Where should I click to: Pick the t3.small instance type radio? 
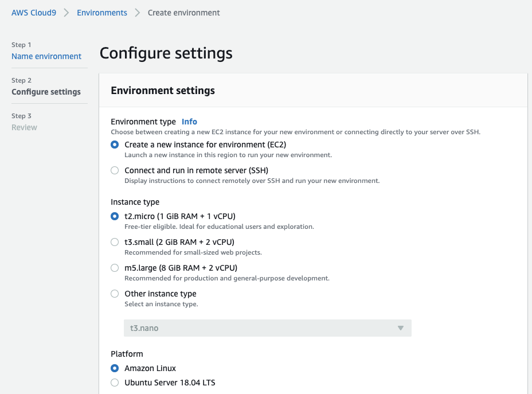(115, 242)
